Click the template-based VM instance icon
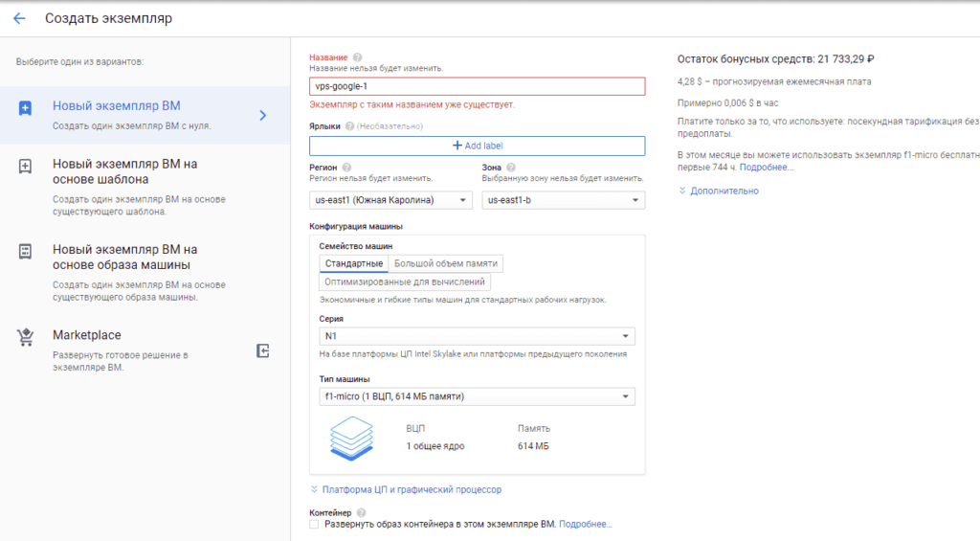Image resolution: width=980 pixels, height=541 pixels. [26, 167]
